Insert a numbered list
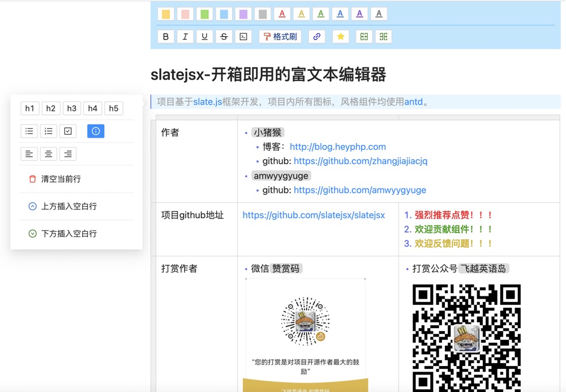This screenshot has width=566, height=392. [48, 131]
